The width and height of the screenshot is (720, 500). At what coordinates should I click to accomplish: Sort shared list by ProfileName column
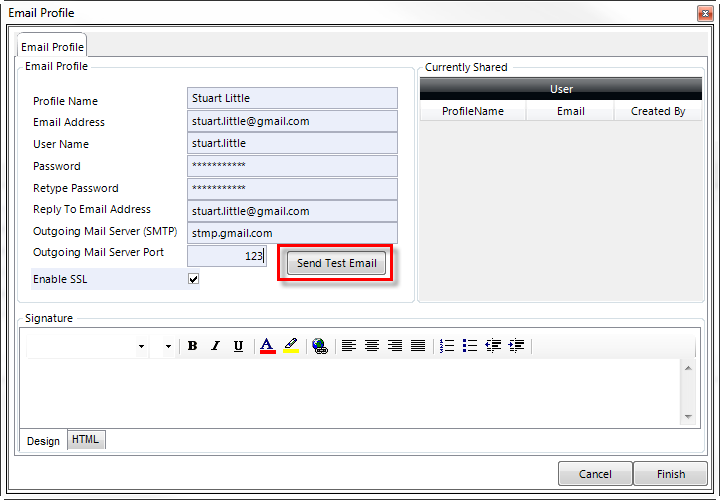click(473, 111)
